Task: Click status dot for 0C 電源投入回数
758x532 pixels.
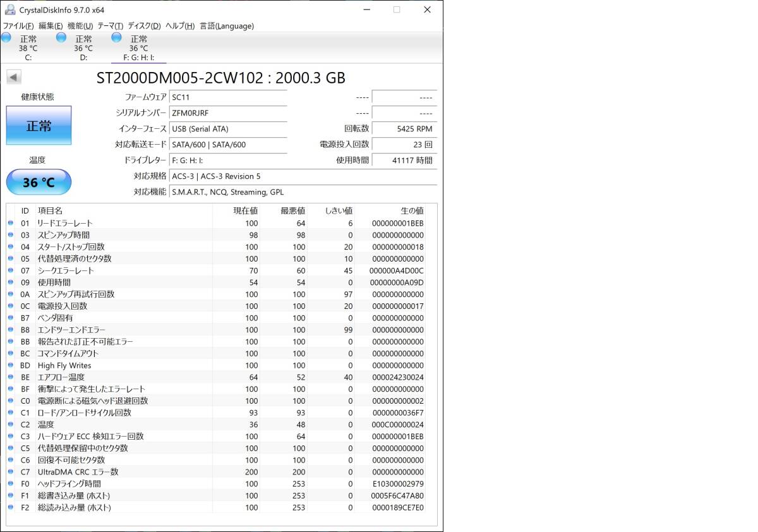Action: 10,306
